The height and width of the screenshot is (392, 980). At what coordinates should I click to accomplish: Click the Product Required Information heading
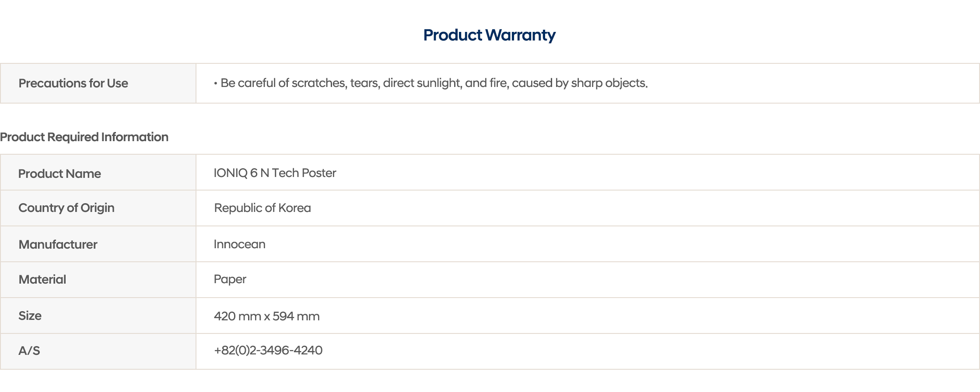pos(84,137)
